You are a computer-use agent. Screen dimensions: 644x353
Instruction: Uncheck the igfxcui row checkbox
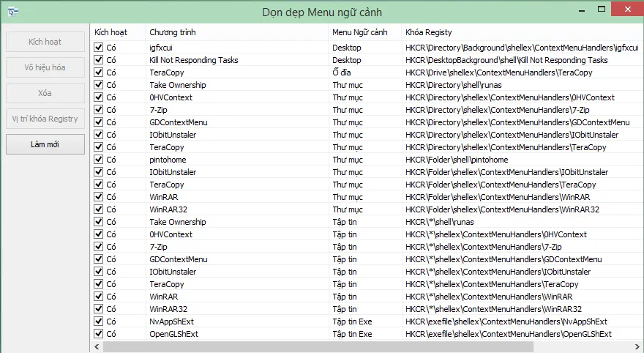[x=98, y=48]
